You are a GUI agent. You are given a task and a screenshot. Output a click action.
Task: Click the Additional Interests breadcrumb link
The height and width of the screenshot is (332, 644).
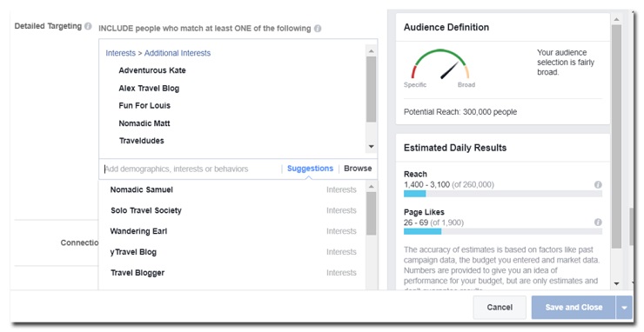[x=178, y=53]
